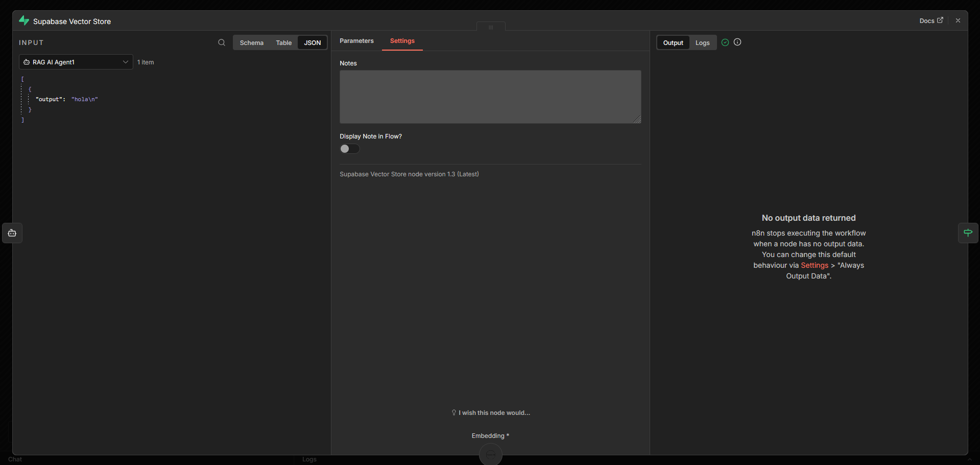Grab the panel drag handle at top

(x=491, y=27)
